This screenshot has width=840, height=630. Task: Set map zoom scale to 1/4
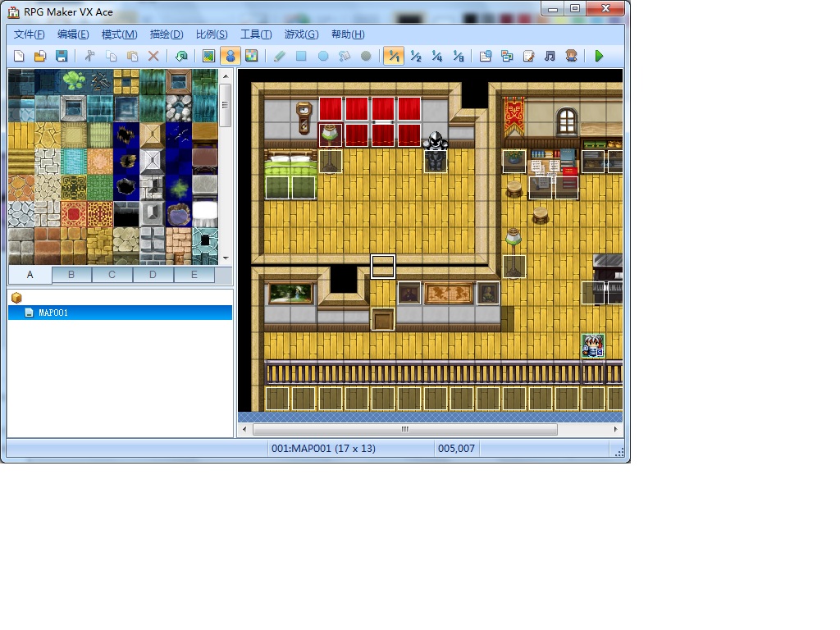click(x=437, y=56)
